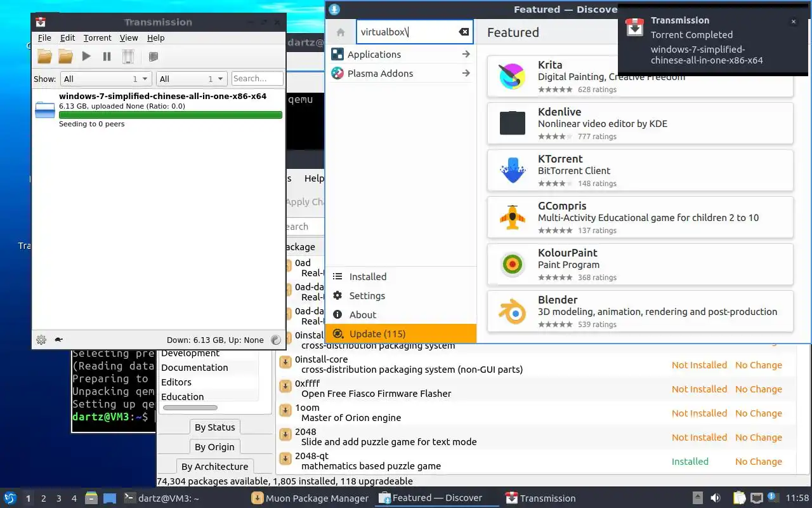Click the Transmission torrent Search field
This screenshot has width=812, height=508.
257,79
